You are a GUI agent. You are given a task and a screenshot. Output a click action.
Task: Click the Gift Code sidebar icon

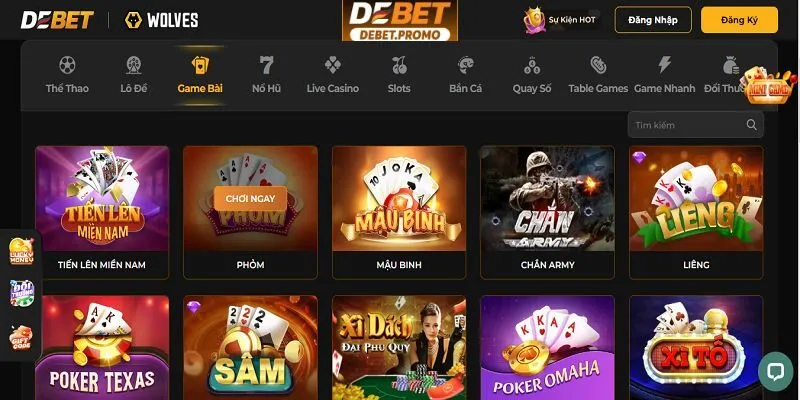point(21,338)
